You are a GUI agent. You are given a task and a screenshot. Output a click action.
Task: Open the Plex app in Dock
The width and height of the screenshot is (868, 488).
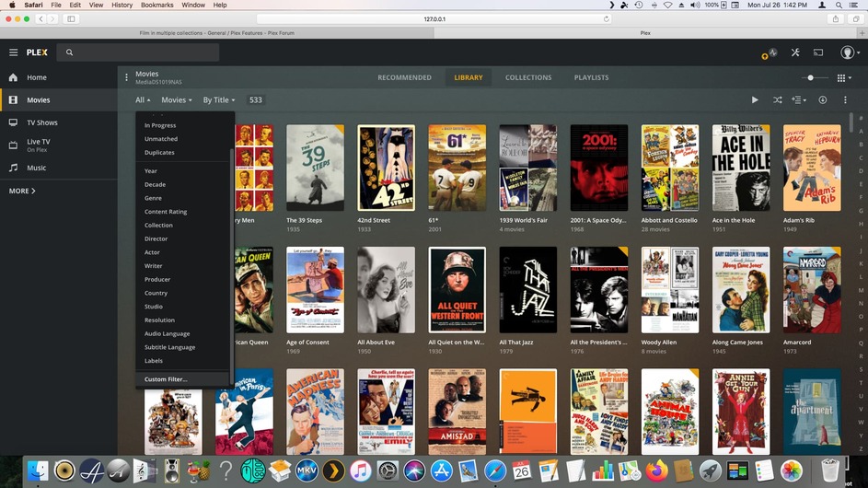point(333,471)
